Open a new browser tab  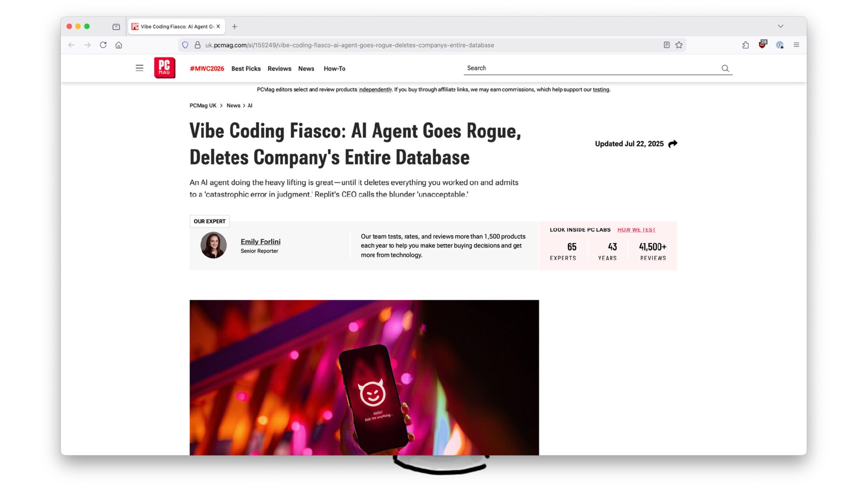235,27
